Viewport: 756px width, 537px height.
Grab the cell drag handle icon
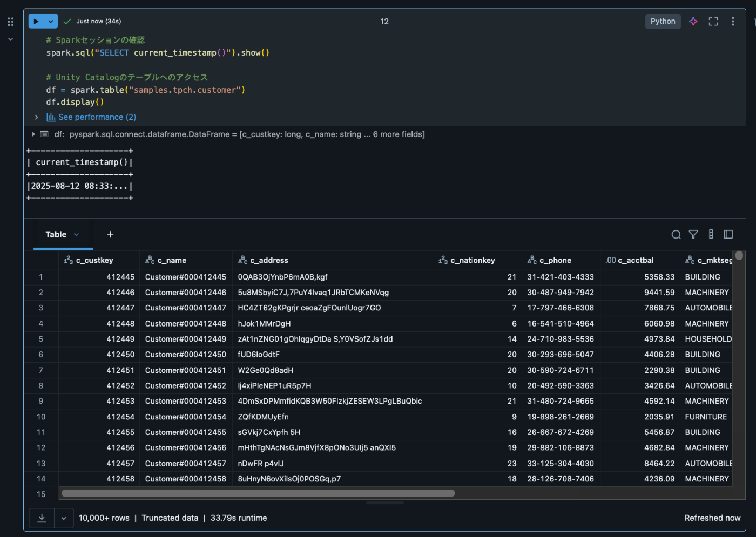coord(10,22)
